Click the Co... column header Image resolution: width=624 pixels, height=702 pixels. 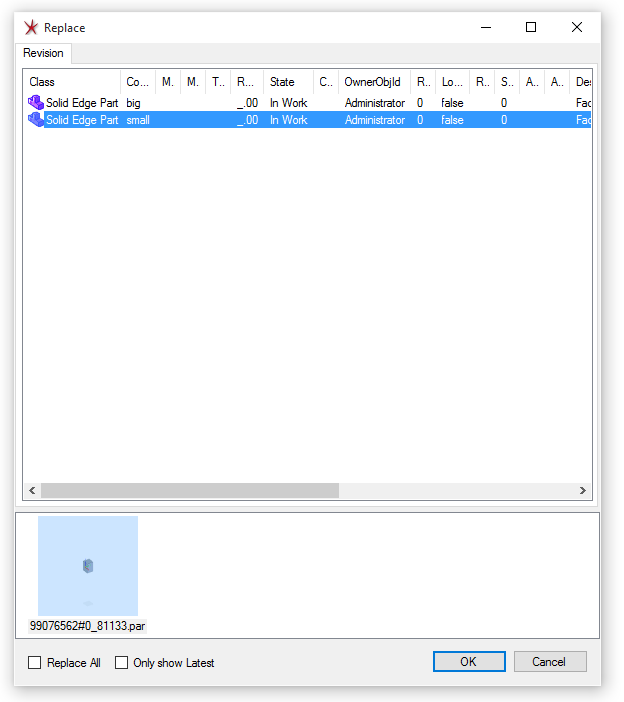(138, 82)
